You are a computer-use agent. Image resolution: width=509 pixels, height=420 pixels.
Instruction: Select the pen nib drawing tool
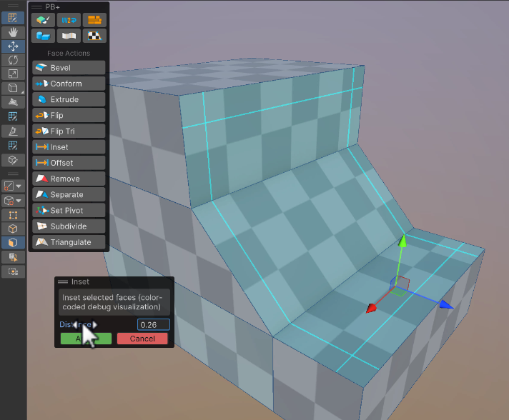(x=13, y=131)
